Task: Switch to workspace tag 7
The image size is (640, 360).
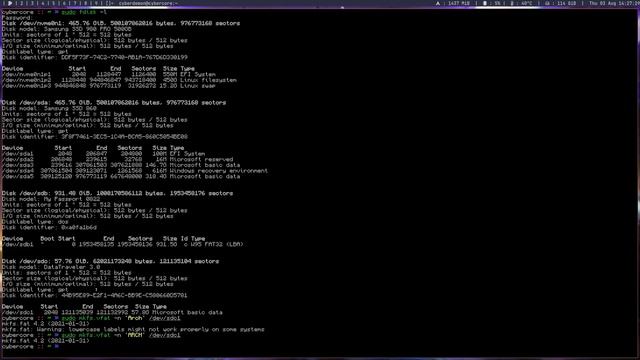Action: (x=75, y=3)
